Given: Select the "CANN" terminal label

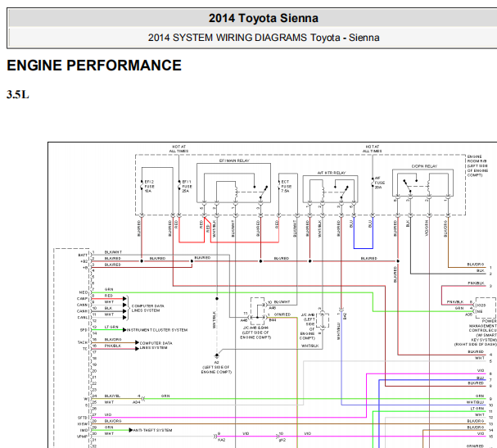Looking at the screenshot, I should click(x=83, y=305).
